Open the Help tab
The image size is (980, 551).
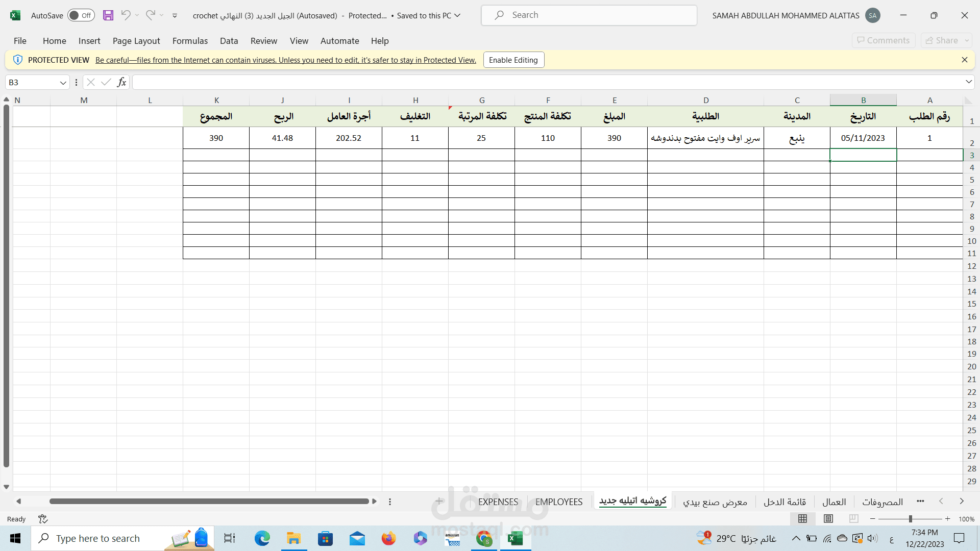click(380, 41)
